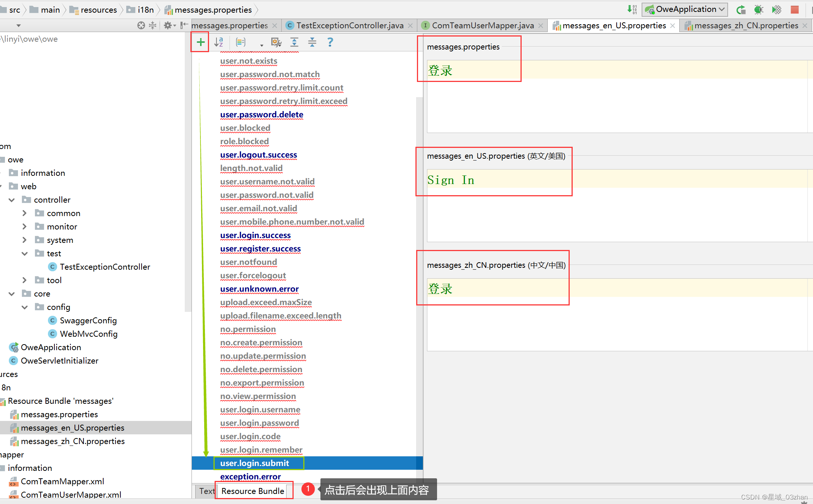Screen dimensions: 813x504
Task: Toggle grouping of property keys by prefix
Action: click(240, 42)
